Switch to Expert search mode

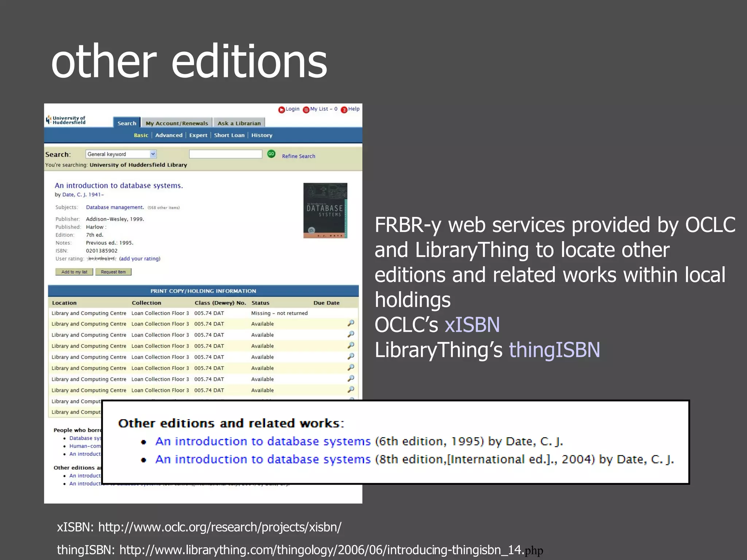point(198,135)
